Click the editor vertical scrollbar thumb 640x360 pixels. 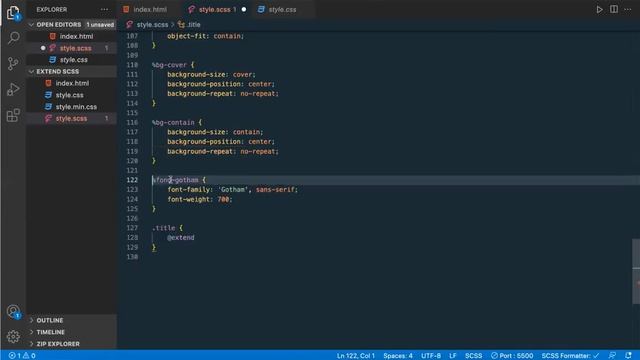click(x=636, y=271)
